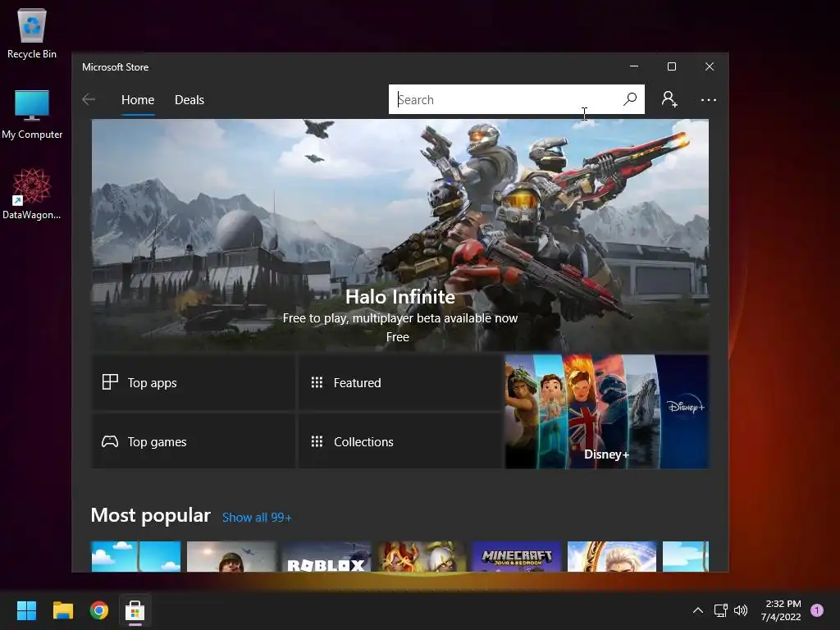Viewport: 840px width, 630px height.
Task: Minimize the Microsoft Store window
Action: (634, 66)
